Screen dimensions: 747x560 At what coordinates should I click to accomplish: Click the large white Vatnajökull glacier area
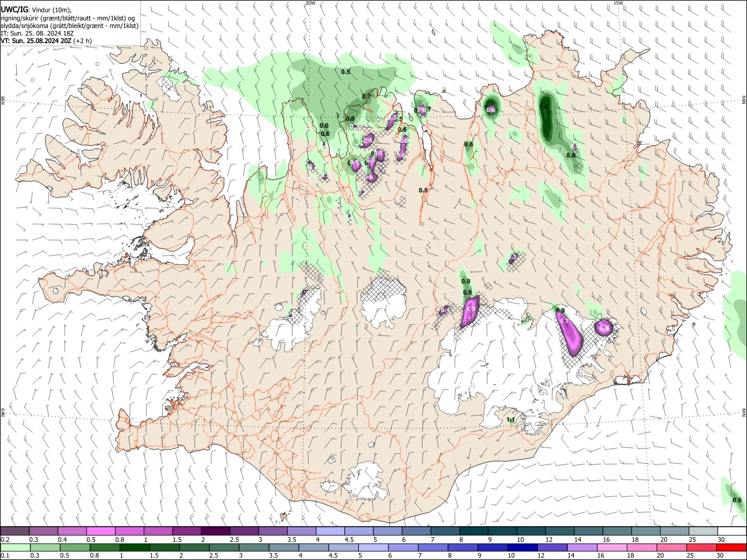click(x=502, y=362)
